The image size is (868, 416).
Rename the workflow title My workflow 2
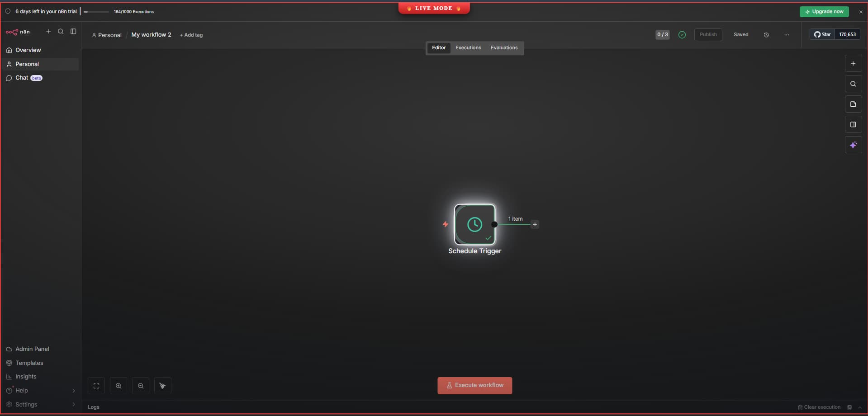[x=151, y=35]
